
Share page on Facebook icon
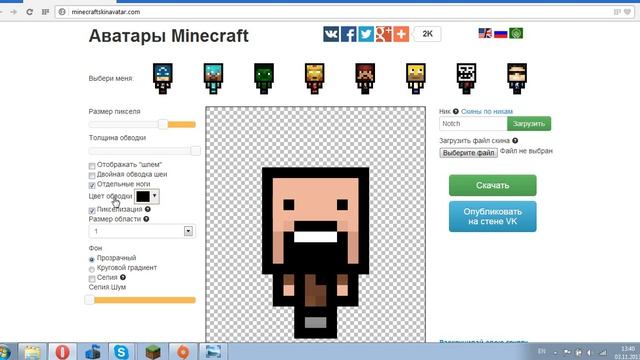click(x=349, y=34)
